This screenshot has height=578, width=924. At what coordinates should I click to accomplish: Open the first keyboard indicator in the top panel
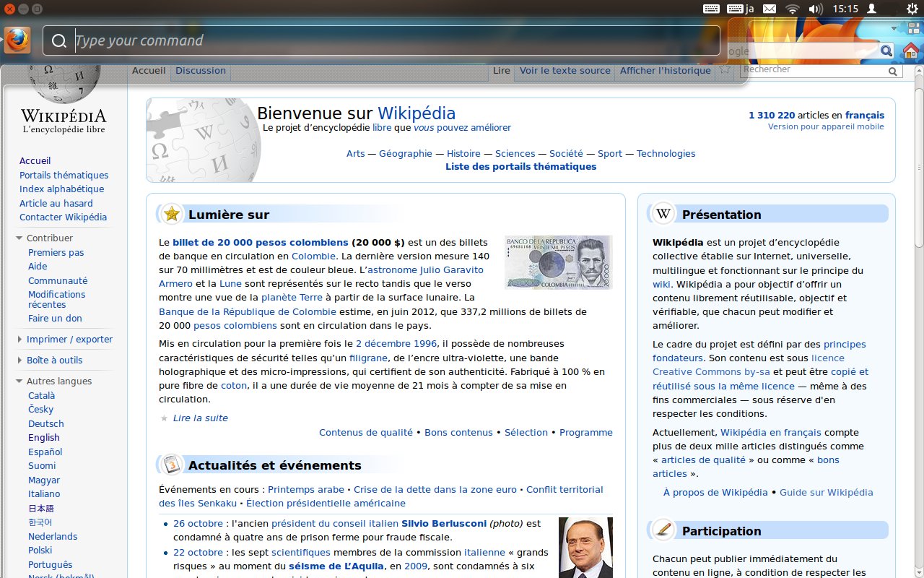tap(711, 9)
